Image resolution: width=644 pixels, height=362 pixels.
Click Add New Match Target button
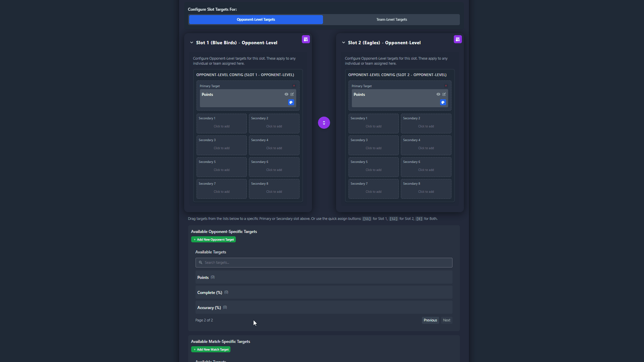pos(211,349)
